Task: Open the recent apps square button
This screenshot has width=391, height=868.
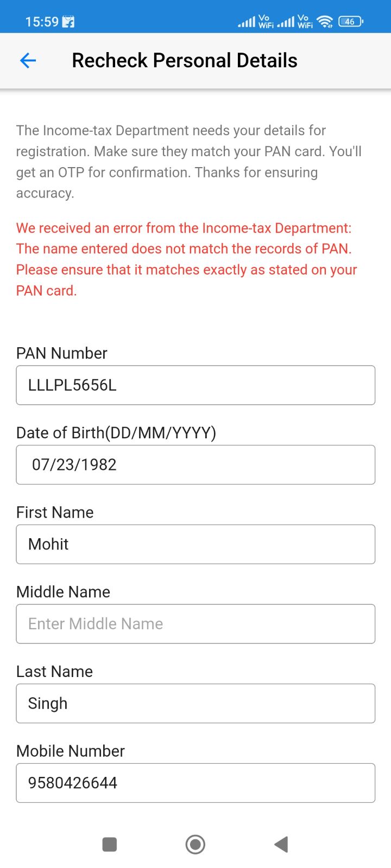Action: point(109,844)
